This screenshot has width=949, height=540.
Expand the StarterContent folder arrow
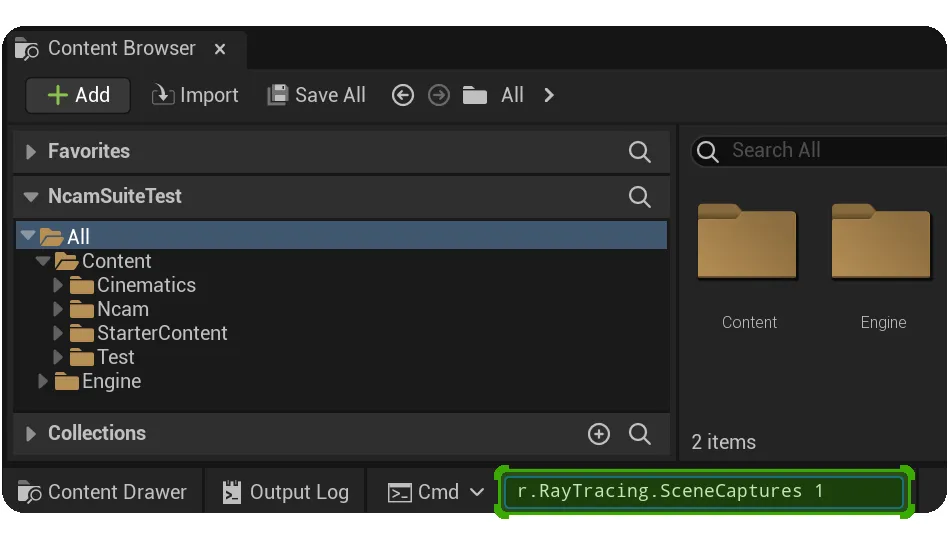57,333
